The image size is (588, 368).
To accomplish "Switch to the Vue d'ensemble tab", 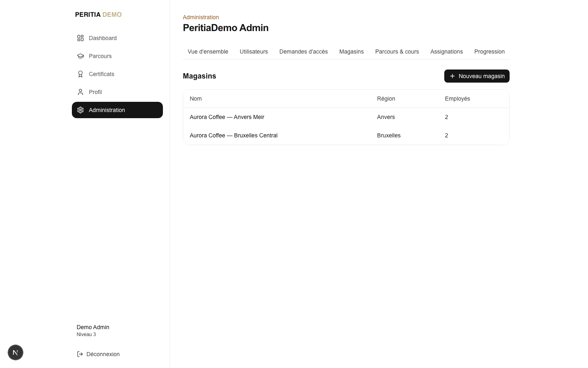I will point(208,52).
